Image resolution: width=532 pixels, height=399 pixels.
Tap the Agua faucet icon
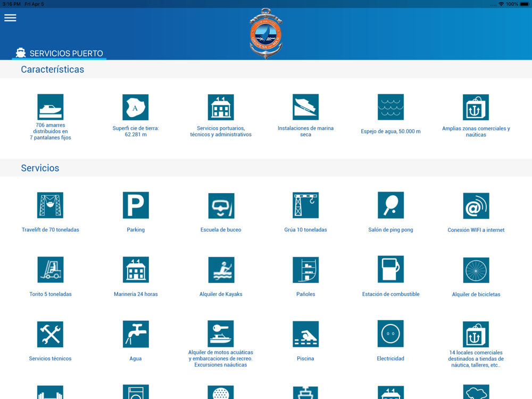point(136,334)
